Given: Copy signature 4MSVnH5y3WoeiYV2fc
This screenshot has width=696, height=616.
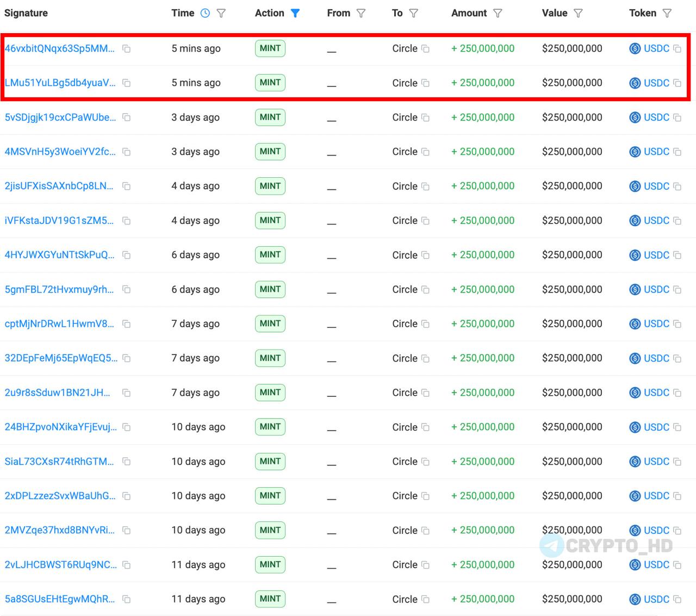Looking at the screenshot, I should click(126, 152).
